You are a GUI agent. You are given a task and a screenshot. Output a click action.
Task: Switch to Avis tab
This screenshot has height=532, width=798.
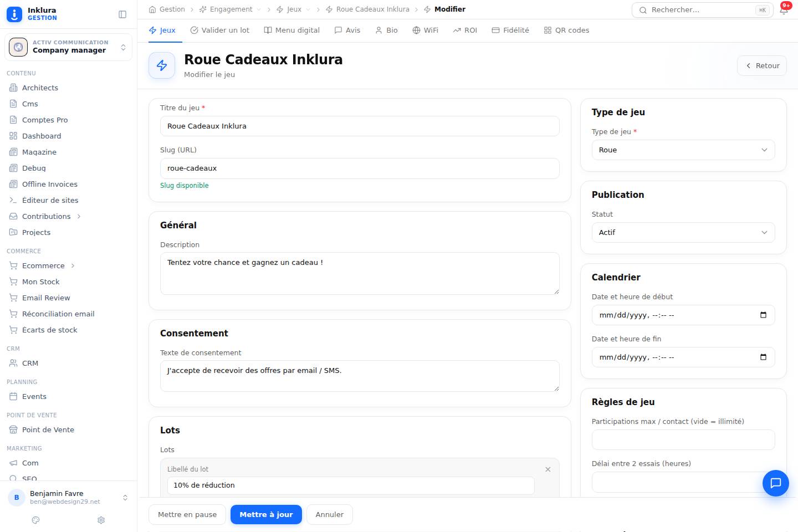tap(347, 30)
